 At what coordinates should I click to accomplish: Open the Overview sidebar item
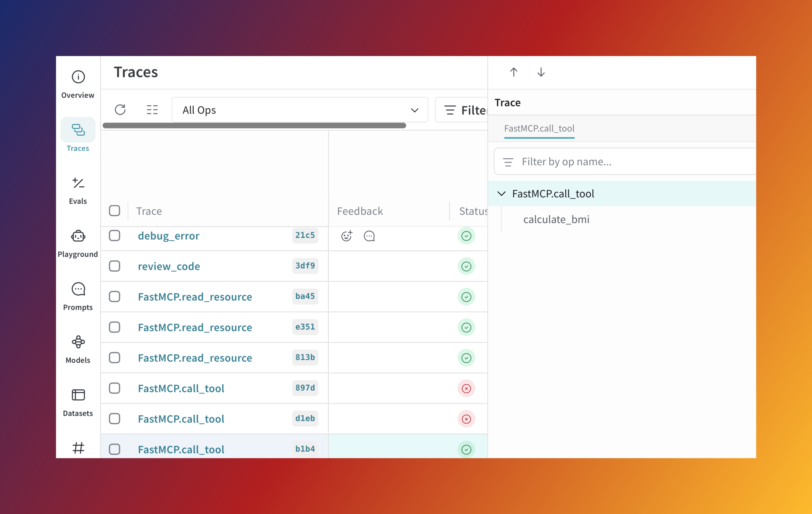tap(78, 84)
